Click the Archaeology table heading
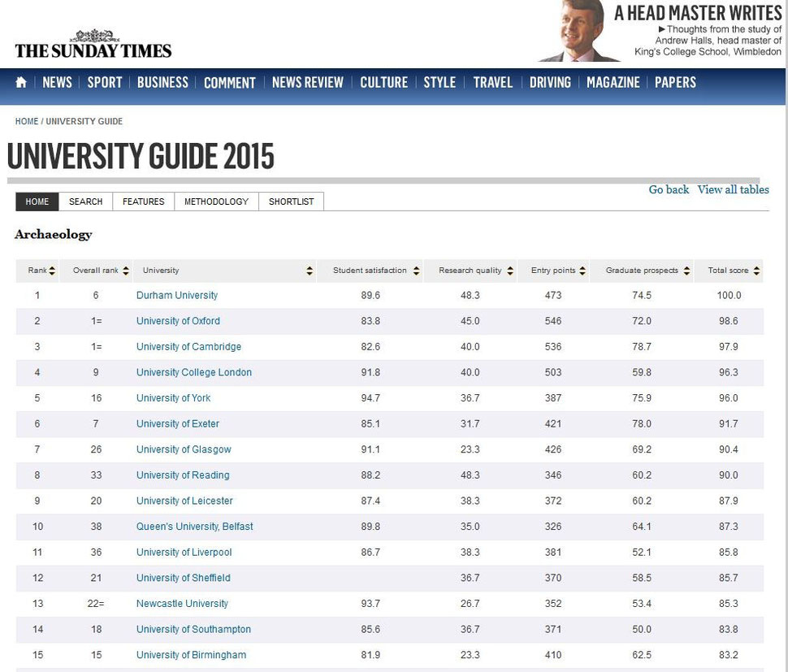This screenshot has width=788, height=672. pos(54,235)
